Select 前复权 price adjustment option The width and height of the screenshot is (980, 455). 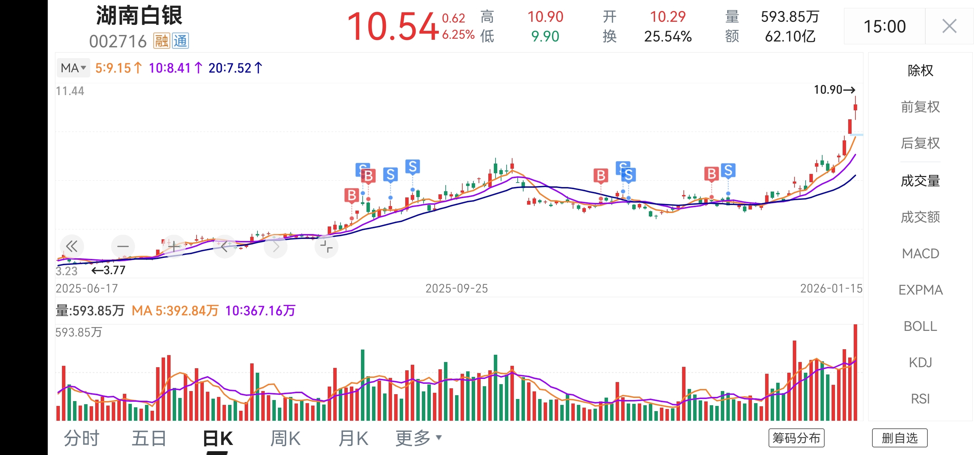(x=920, y=107)
